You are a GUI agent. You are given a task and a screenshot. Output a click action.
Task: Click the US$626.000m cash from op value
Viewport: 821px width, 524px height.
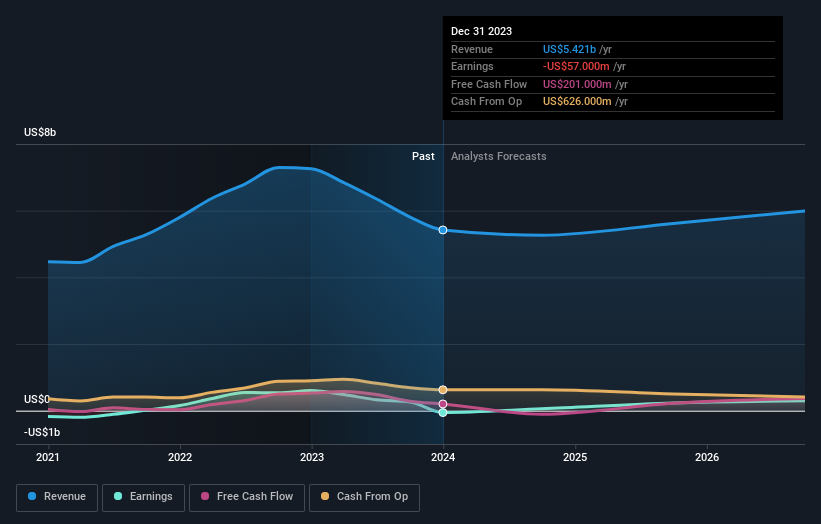point(577,102)
